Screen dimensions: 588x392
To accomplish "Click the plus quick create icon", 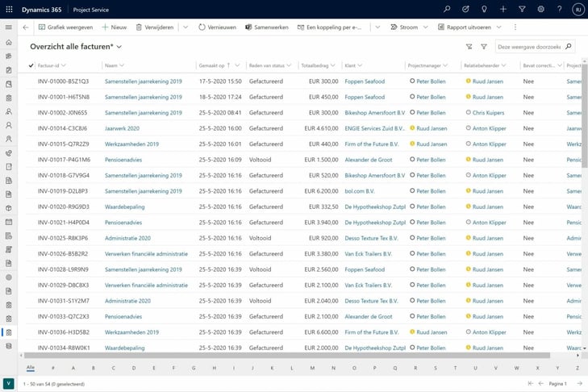I will pyautogui.click(x=503, y=9).
